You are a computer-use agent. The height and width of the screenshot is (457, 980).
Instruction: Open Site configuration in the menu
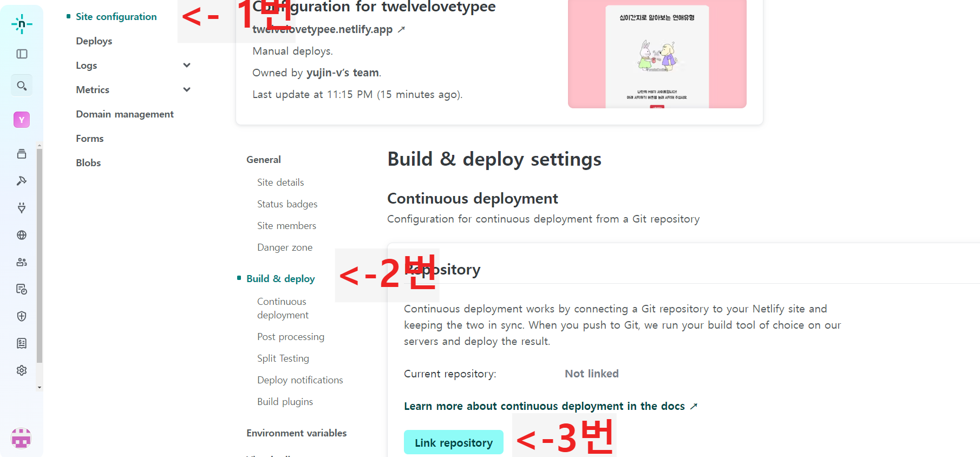point(116,17)
